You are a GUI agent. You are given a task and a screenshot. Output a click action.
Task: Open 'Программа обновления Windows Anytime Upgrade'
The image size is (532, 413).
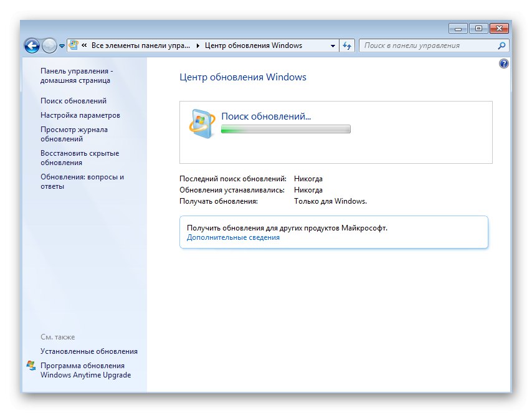point(86,370)
